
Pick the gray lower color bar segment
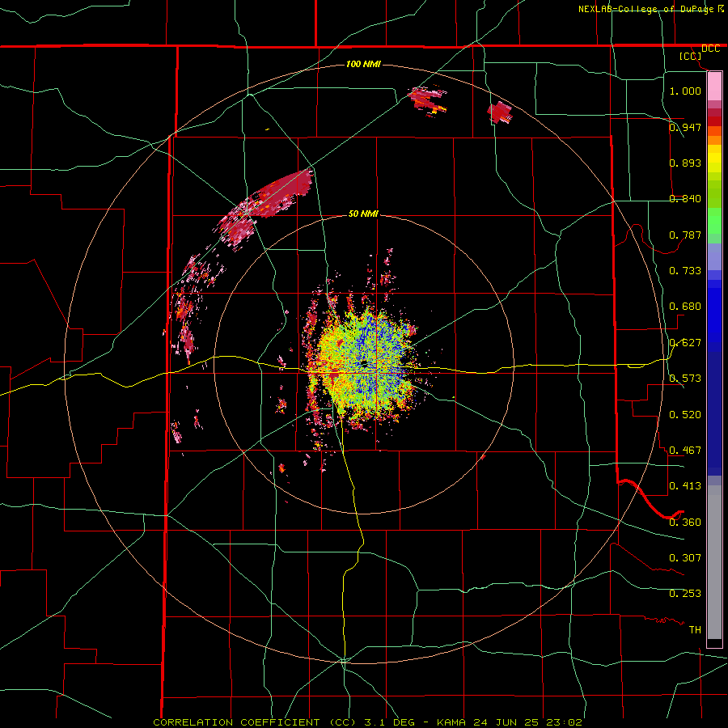click(x=714, y=562)
